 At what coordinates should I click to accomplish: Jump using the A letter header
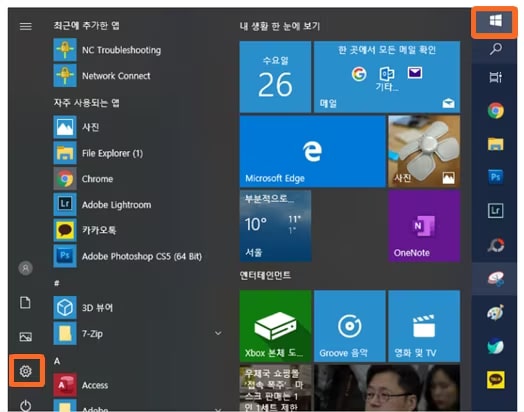[57, 361]
